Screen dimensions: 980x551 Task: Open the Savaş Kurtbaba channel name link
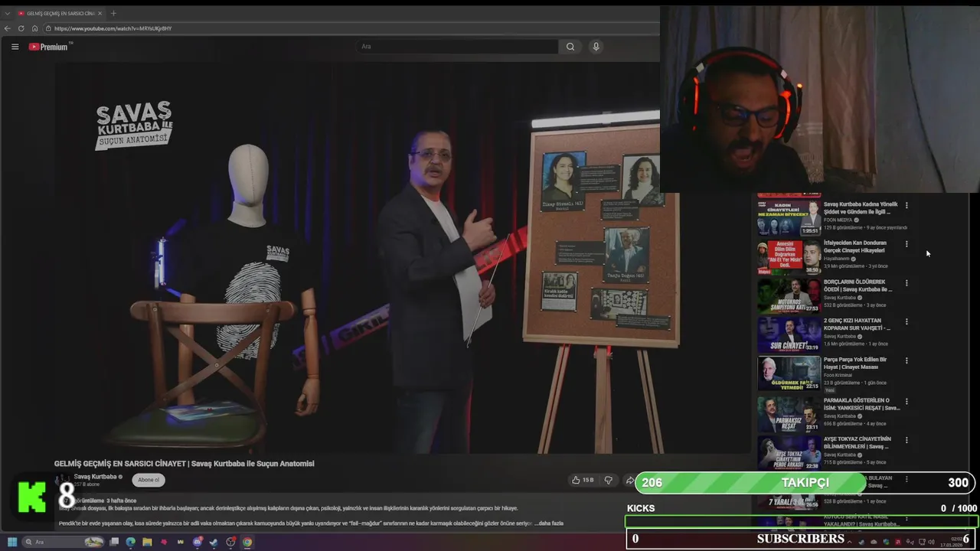95,477
